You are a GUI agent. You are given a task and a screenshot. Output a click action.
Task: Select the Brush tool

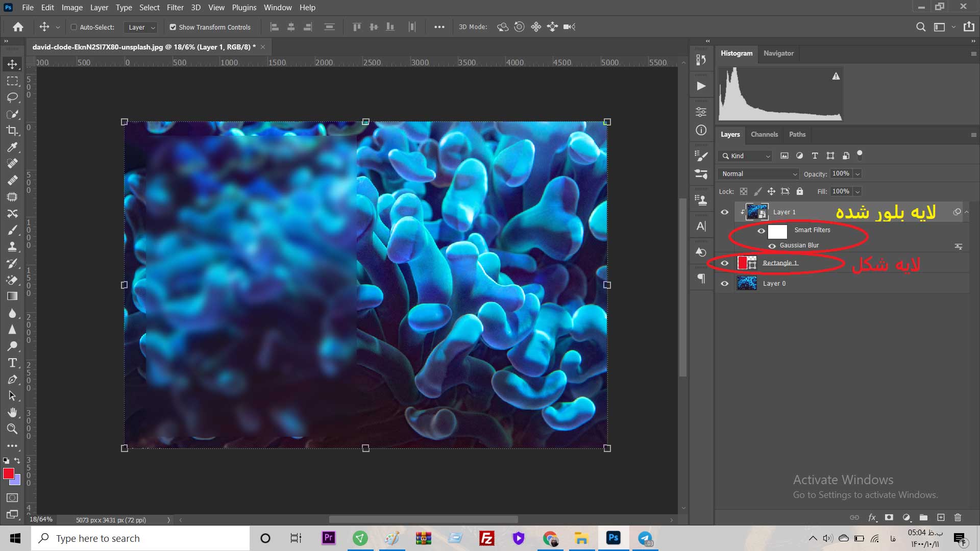point(12,230)
